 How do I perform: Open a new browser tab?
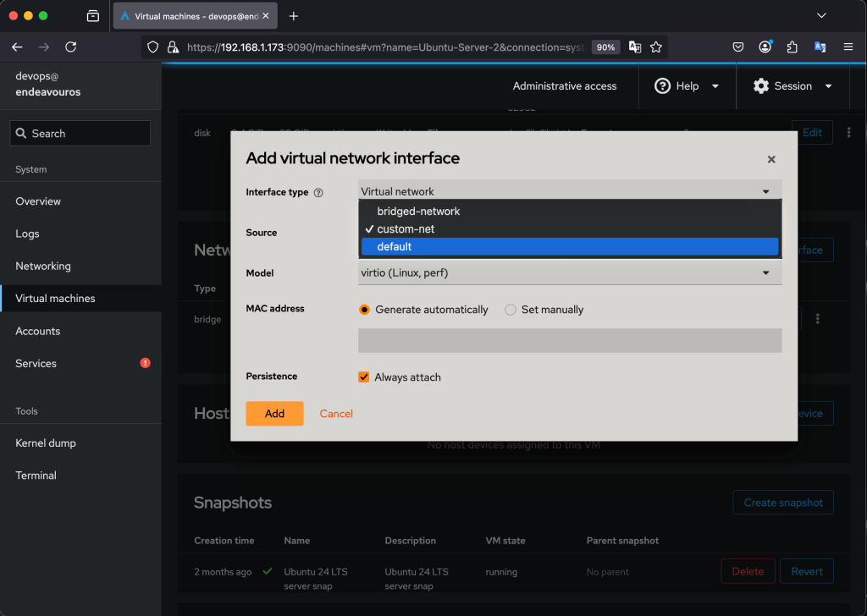tap(294, 16)
